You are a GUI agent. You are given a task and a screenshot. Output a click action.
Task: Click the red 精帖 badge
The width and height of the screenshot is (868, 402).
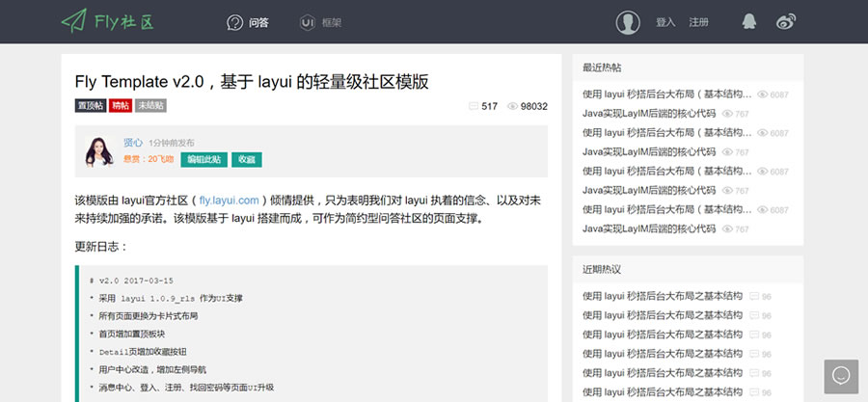coord(121,106)
